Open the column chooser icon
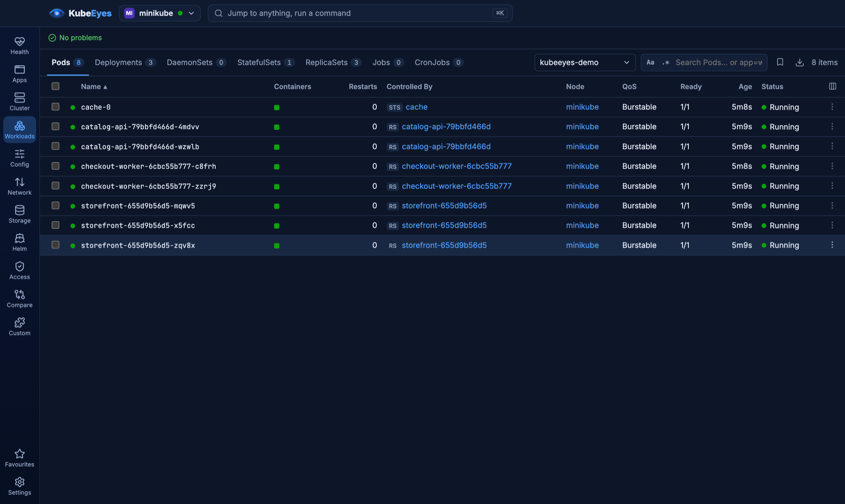Screen dimensions: 845x504 click(x=832, y=86)
